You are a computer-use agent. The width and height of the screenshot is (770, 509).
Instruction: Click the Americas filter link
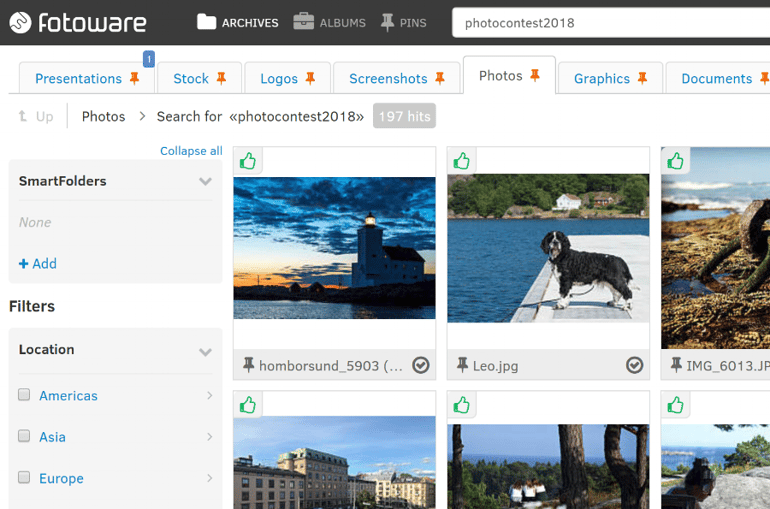point(68,396)
